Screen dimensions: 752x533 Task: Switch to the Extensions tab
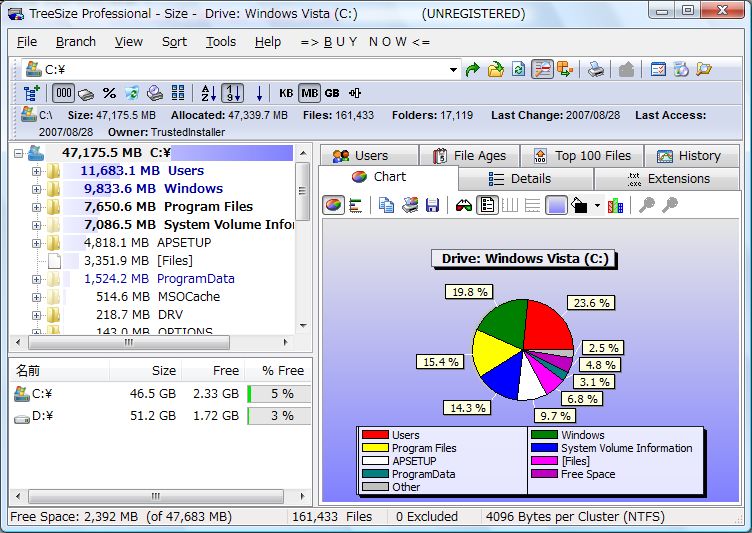(x=667, y=179)
